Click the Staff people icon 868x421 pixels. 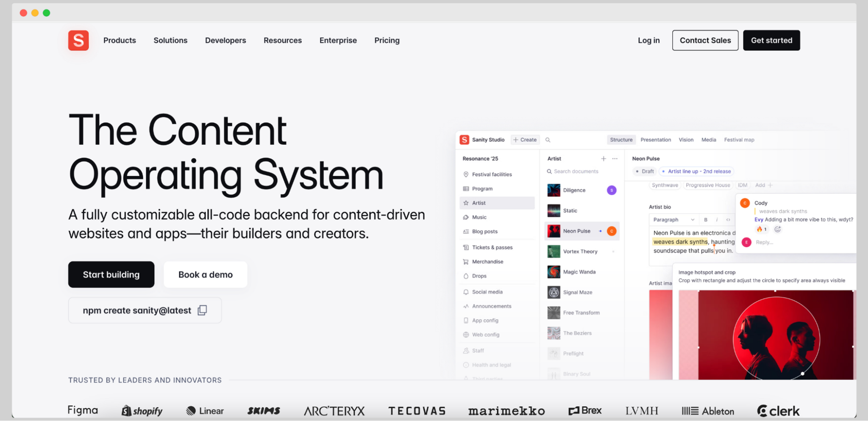466,351
